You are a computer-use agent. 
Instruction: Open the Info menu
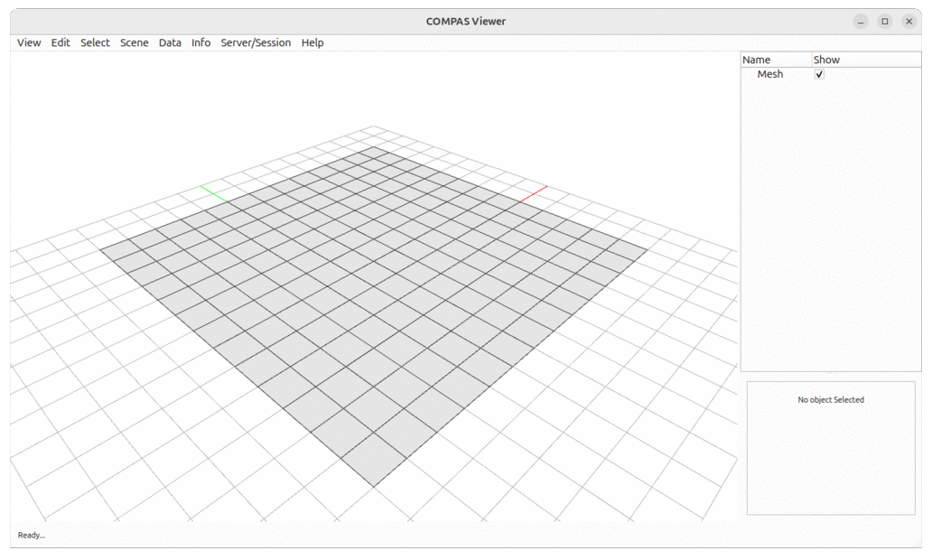coord(200,42)
